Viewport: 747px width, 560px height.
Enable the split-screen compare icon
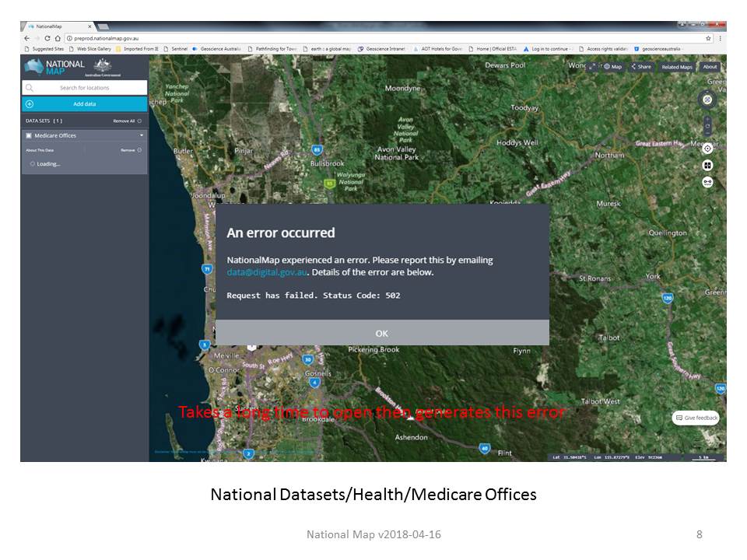pos(707,165)
